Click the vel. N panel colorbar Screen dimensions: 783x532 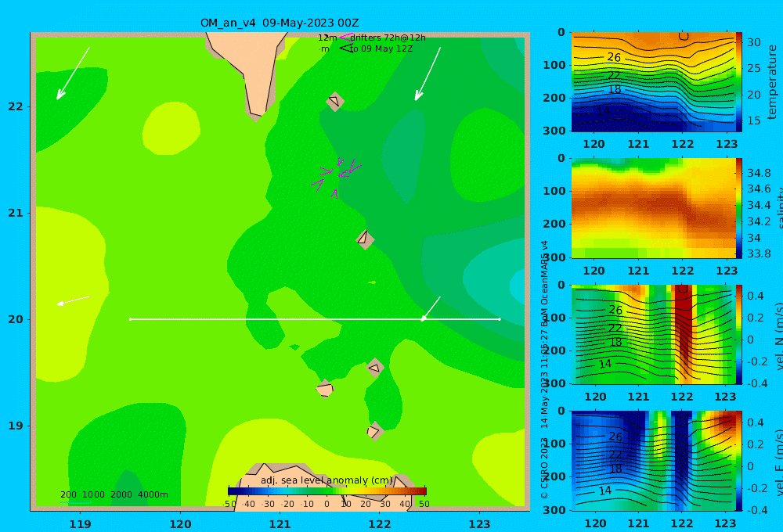pyautogui.click(x=738, y=334)
